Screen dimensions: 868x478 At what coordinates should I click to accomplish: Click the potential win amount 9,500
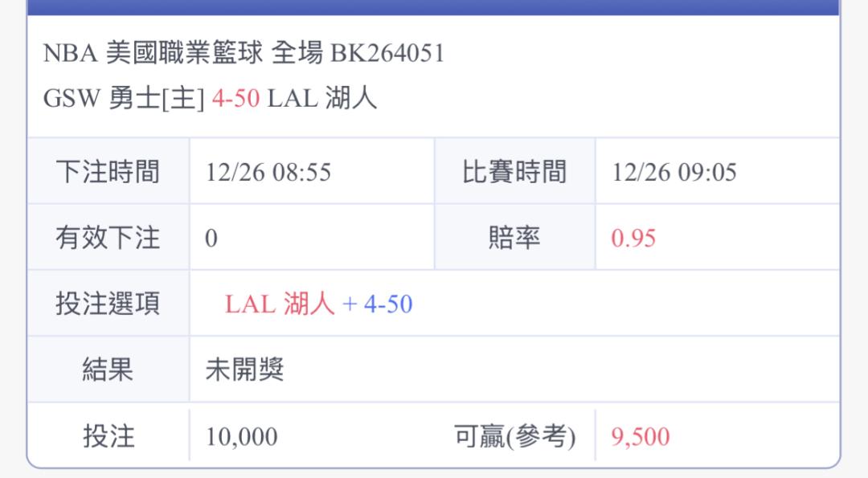click(641, 437)
